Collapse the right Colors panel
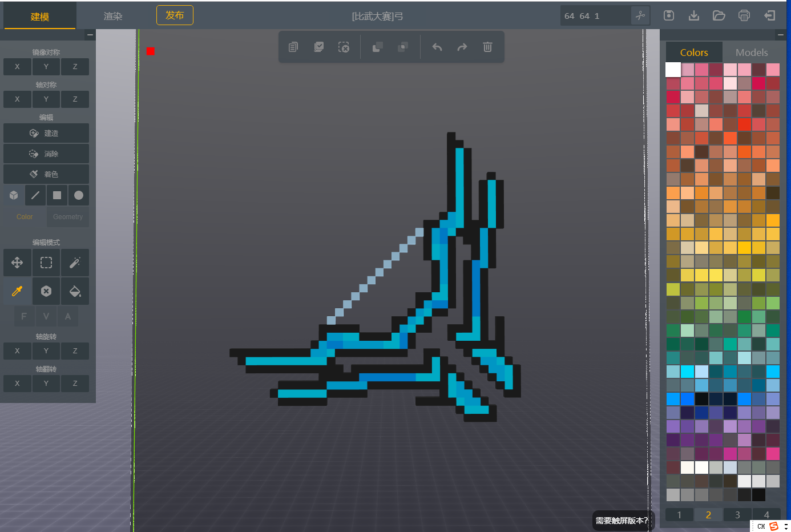 [x=781, y=35]
